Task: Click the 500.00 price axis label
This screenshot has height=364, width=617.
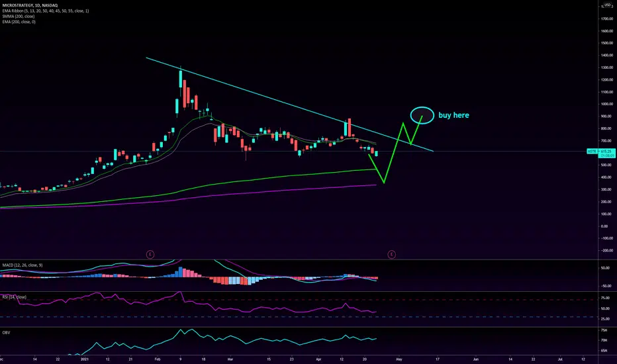Action: tap(607, 165)
